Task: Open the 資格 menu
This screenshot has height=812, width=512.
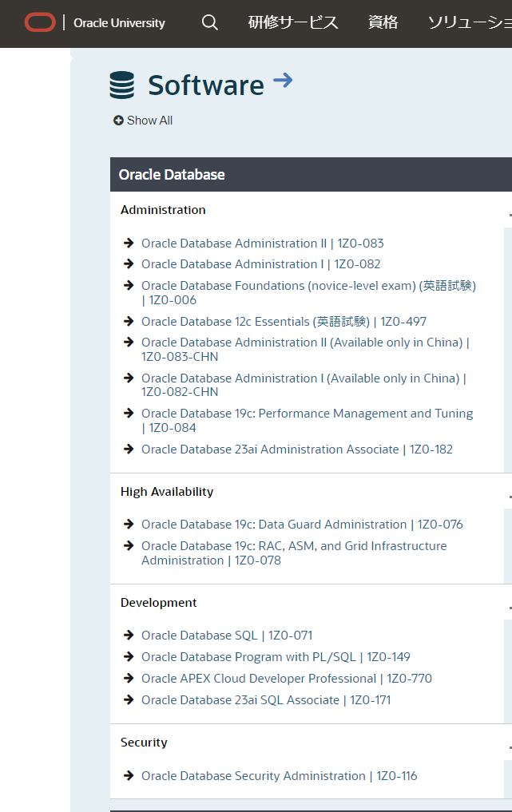Action: tap(383, 22)
